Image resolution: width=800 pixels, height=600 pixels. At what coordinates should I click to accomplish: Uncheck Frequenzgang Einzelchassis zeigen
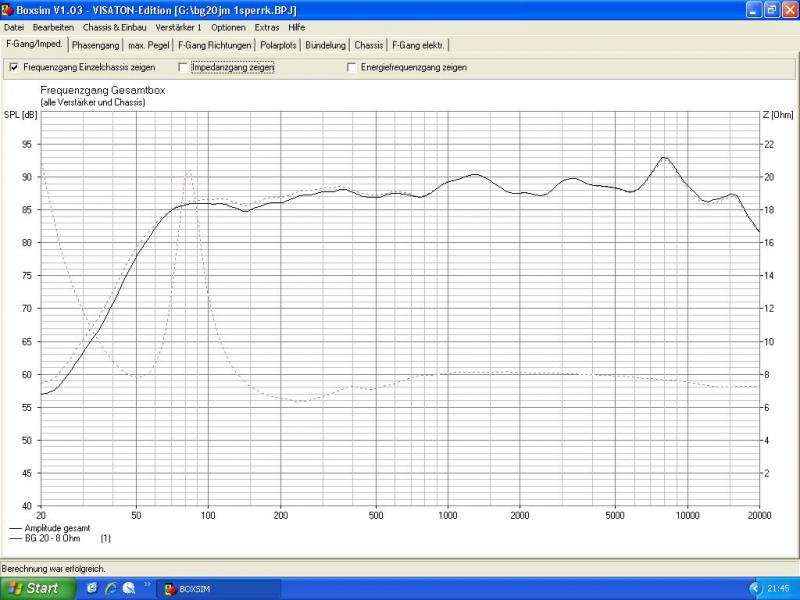14,67
